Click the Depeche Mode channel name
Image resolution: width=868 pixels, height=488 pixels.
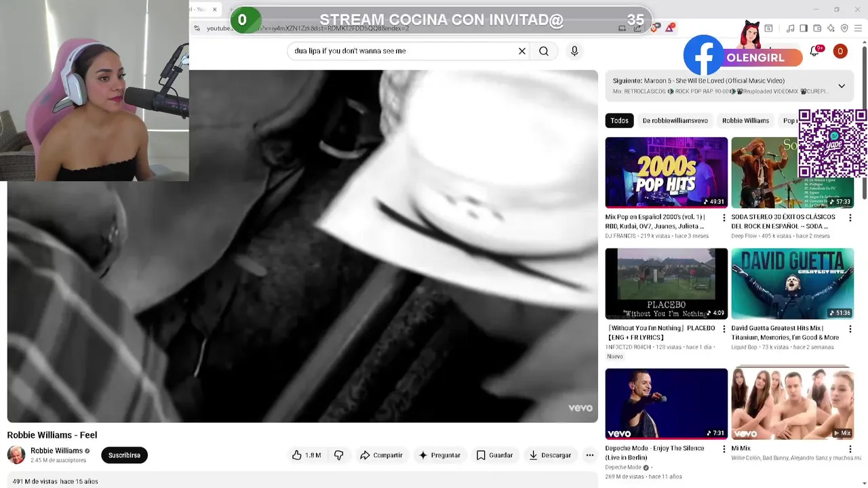[x=623, y=468]
